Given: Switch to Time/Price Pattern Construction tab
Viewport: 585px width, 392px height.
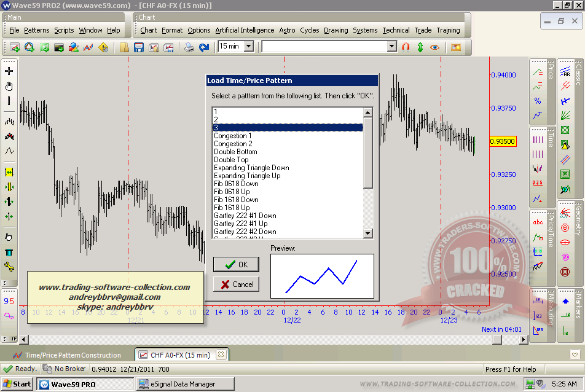Looking at the screenshot, I should point(73,355).
